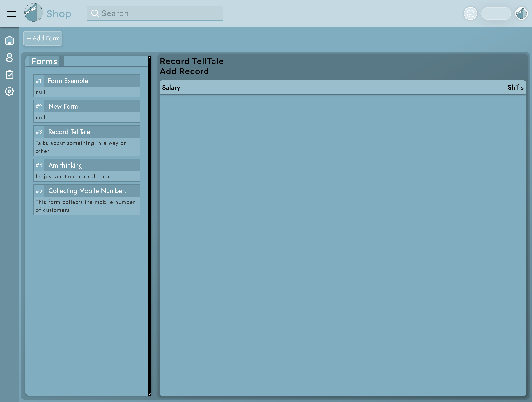Select the Collecting Mobile Number form
Viewport: 532px width, 402px height.
87,191
